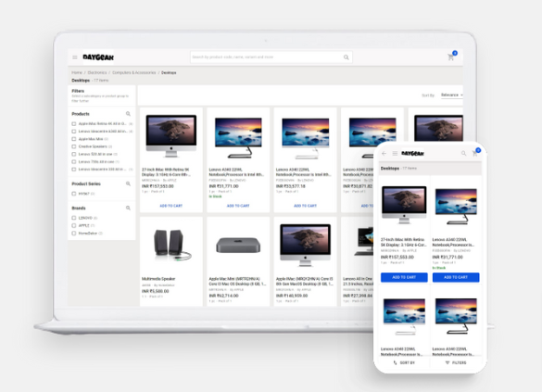Image resolution: width=542 pixels, height=392 pixels.
Task: Add the INR 31,771 Lenovo A340 to cart on laptop
Action: (x=238, y=206)
